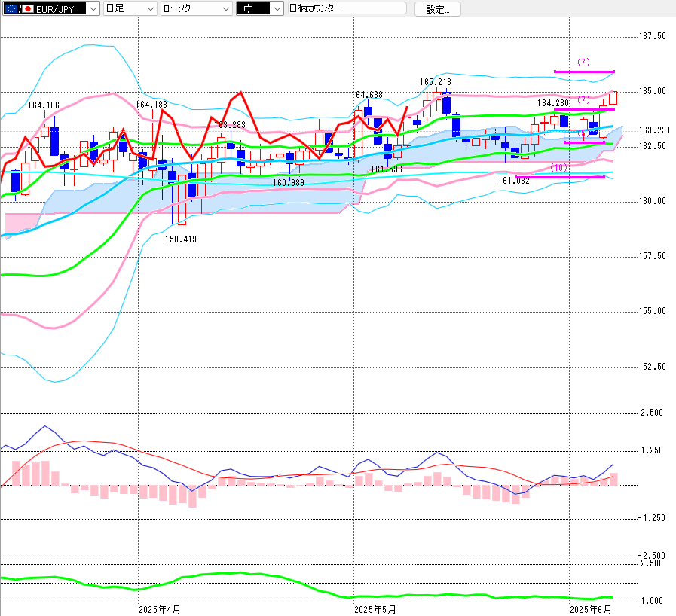
Task: Click the 164.260 price label
Action: point(553,103)
